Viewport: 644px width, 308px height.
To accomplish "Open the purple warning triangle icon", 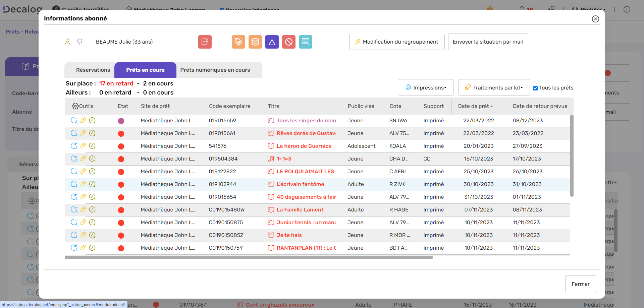I will click(x=272, y=42).
